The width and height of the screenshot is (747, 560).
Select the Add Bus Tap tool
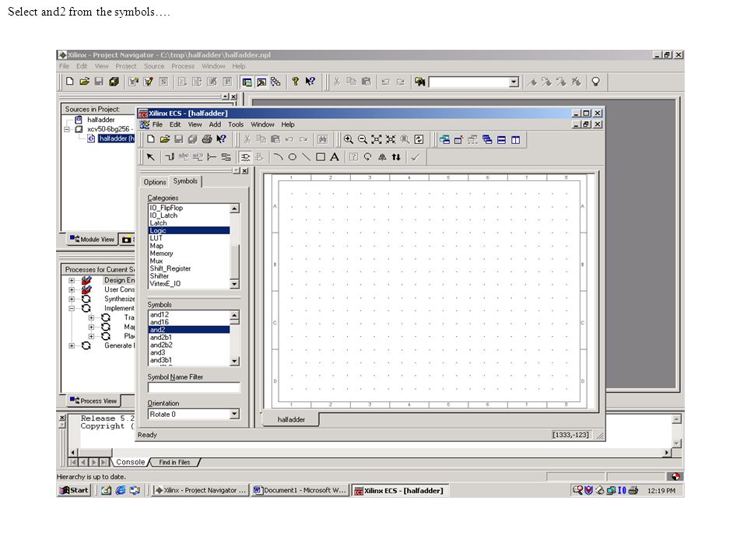click(x=212, y=156)
